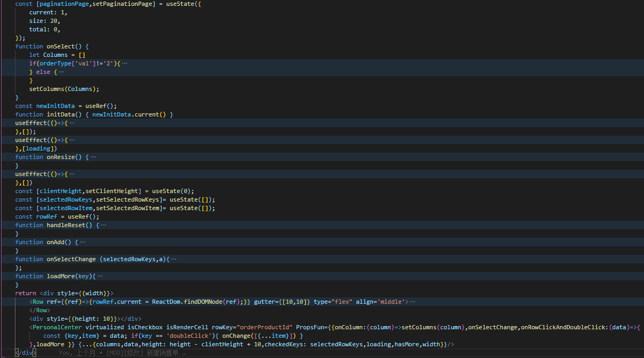Screen dimensions: 644x358
Task: Expand the folded if(orderType) block
Action: (x=125, y=63)
